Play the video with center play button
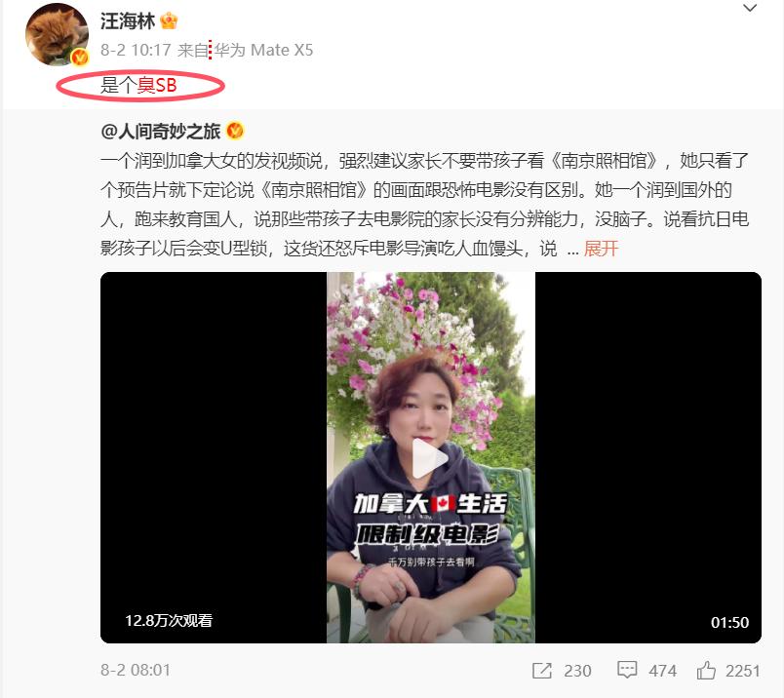784x698 pixels. click(430, 458)
